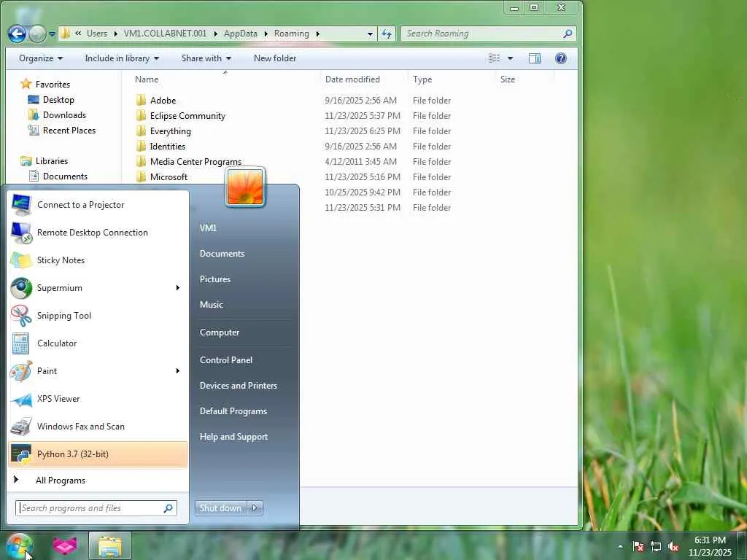Viewport: 747px width, 560px height.
Task: Click the Explorer forward arrow button
Action: click(37, 34)
